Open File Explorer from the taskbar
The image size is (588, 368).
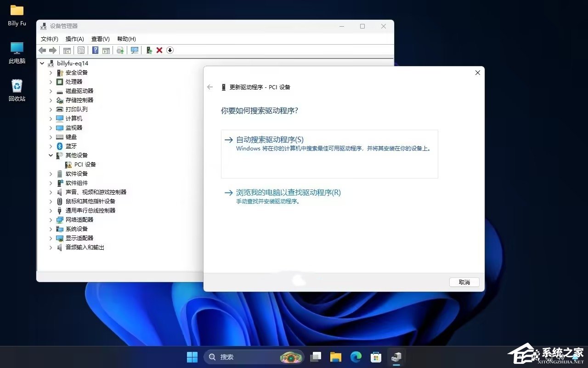click(336, 357)
